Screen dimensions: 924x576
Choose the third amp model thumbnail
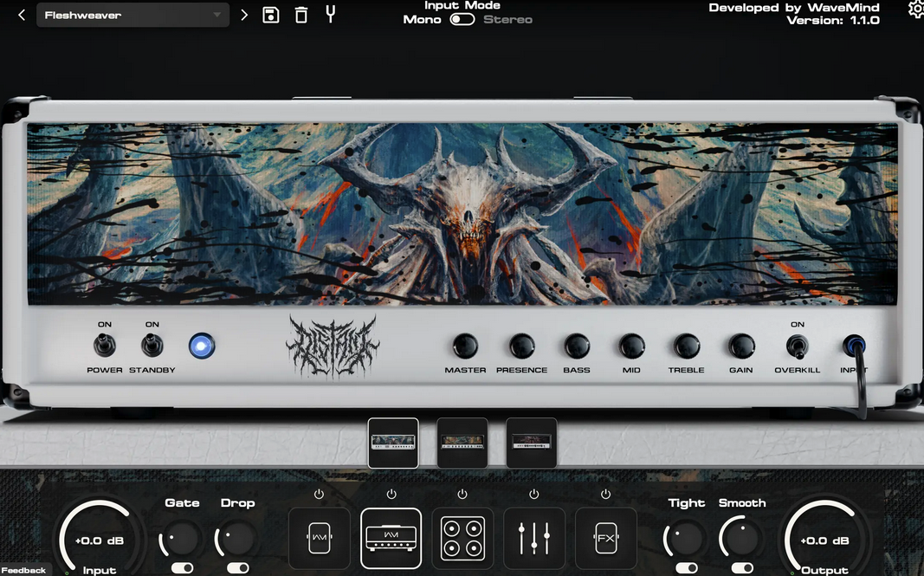click(x=531, y=443)
